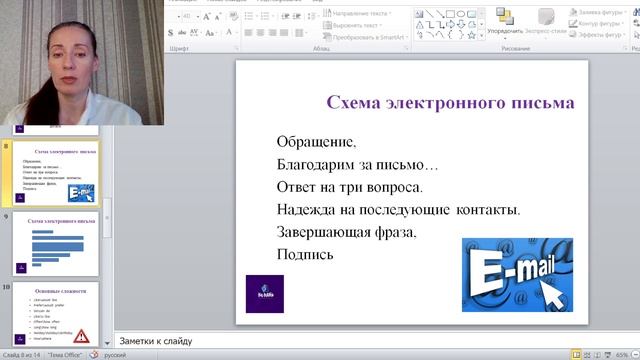
Task: Switch to Slide Sorter view
Action: click(x=587, y=355)
